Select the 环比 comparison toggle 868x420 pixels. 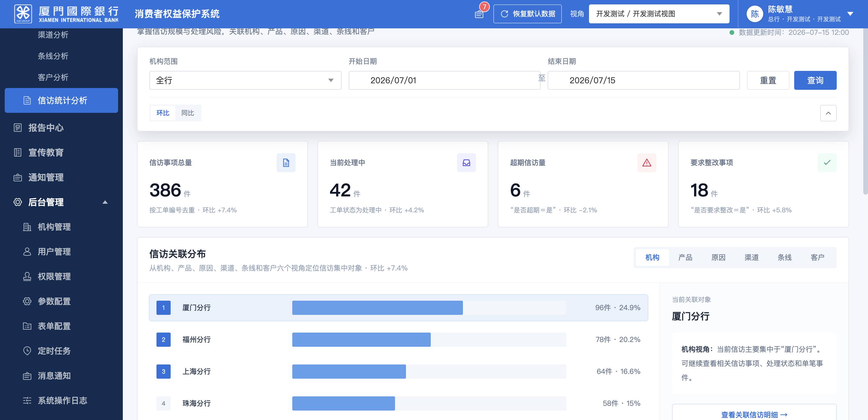coord(163,113)
